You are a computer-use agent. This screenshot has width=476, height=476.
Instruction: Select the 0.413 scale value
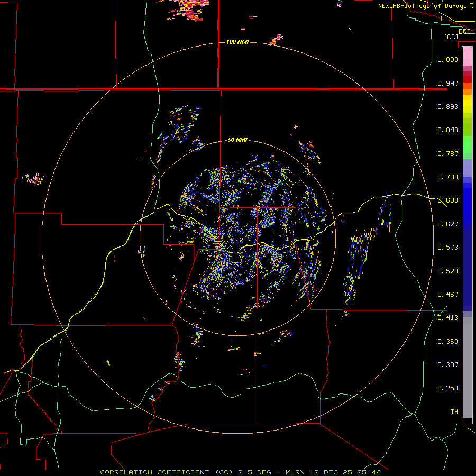[x=448, y=318]
